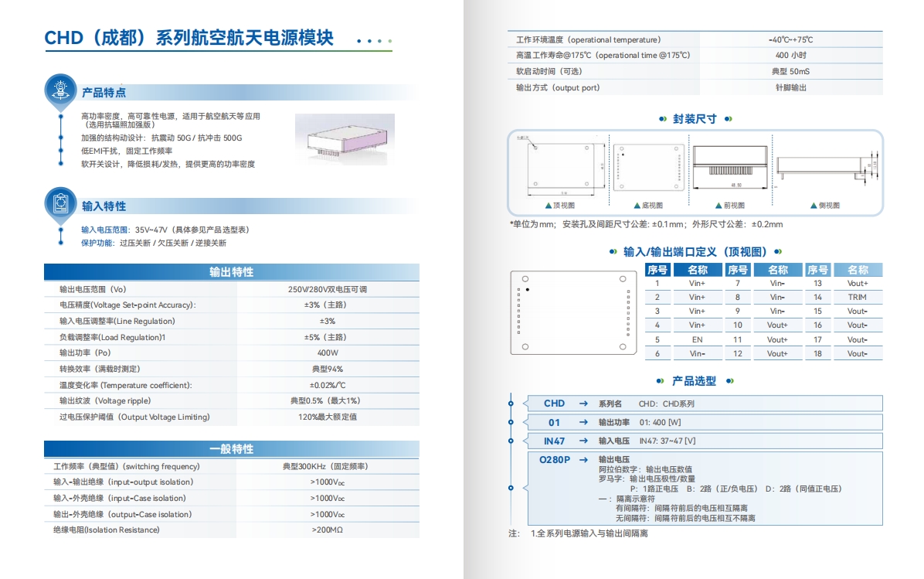
Task: Click the 封装尺寸 section heading
Action: (695, 119)
